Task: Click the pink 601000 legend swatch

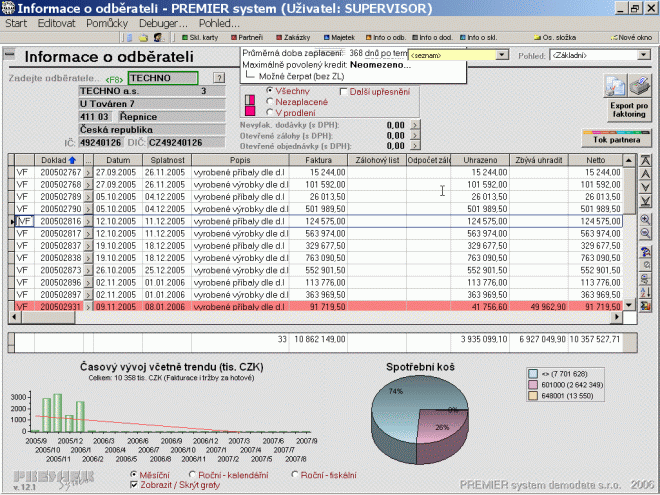Action: [x=533, y=385]
